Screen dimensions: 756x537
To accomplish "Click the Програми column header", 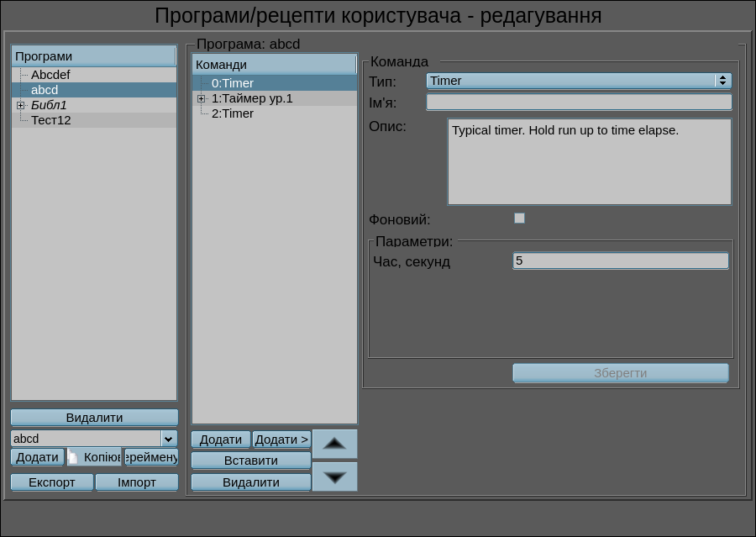I will click(92, 56).
